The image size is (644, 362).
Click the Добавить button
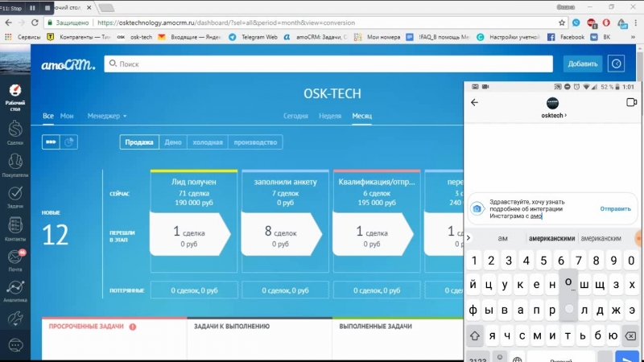coord(582,64)
